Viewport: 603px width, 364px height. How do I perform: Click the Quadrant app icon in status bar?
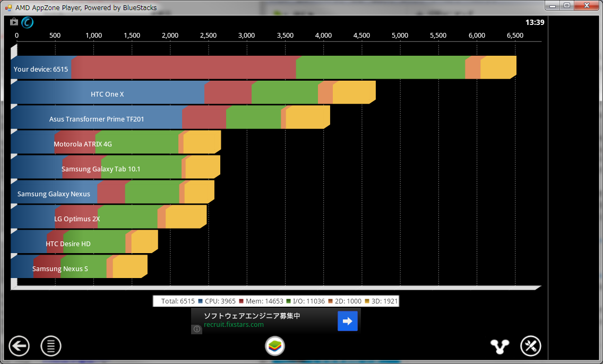[x=27, y=22]
